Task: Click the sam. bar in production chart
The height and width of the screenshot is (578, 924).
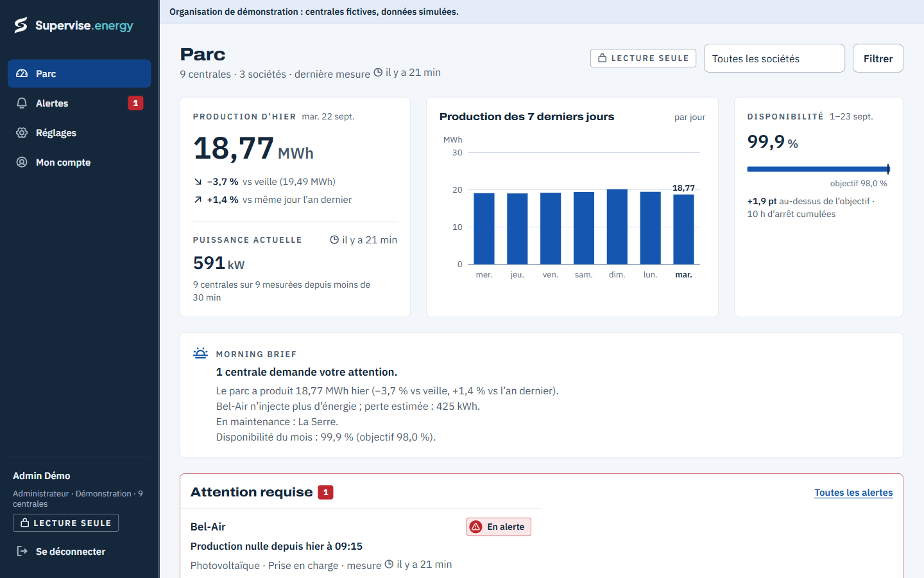Action: click(584, 228)
